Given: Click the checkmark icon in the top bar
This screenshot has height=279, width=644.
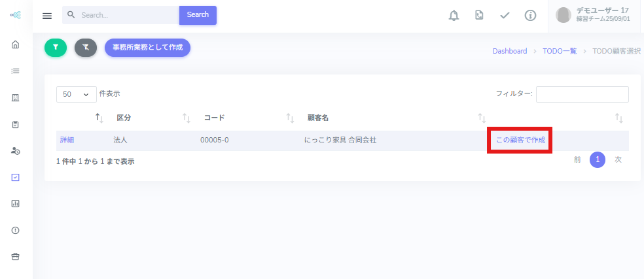Looking at the screenshot, I should 505,16.
